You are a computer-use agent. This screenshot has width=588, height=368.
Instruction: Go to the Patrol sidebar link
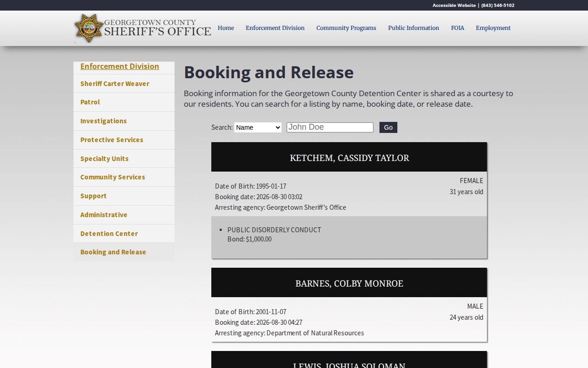tap(124, 102)
